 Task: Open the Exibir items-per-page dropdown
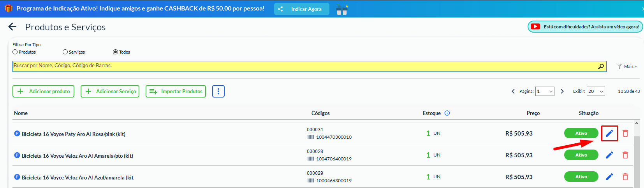(596, 91)
